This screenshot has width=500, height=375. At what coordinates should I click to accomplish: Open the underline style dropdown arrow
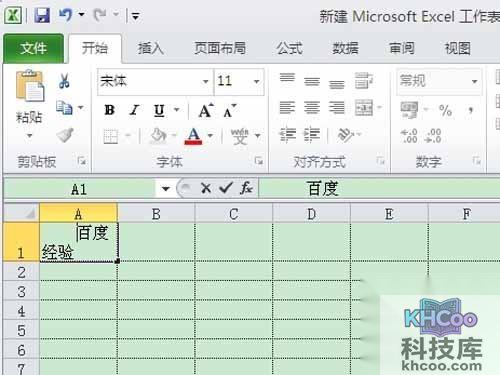[177, 109]
